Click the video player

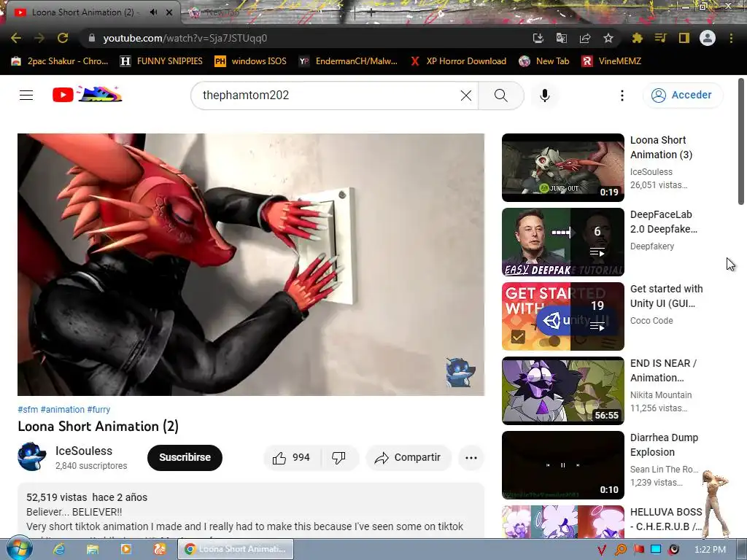point(251,264)
